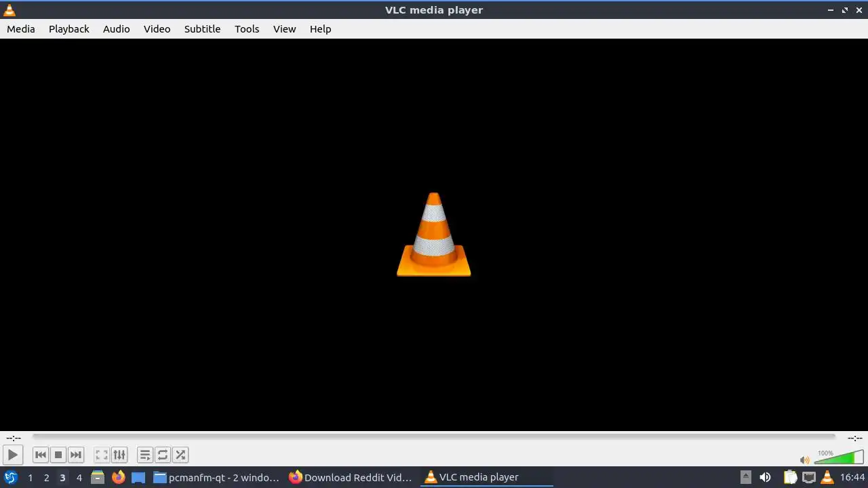Open the Playback menu

(69, 28)
